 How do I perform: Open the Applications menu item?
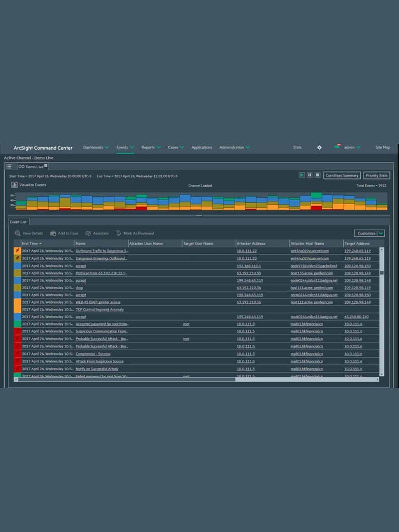201,147
